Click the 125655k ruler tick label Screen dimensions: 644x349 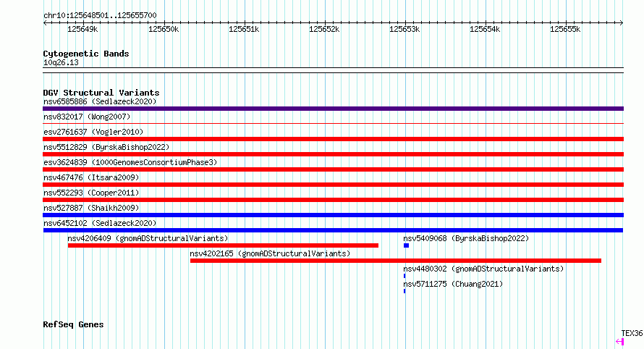tap(565, 29)
